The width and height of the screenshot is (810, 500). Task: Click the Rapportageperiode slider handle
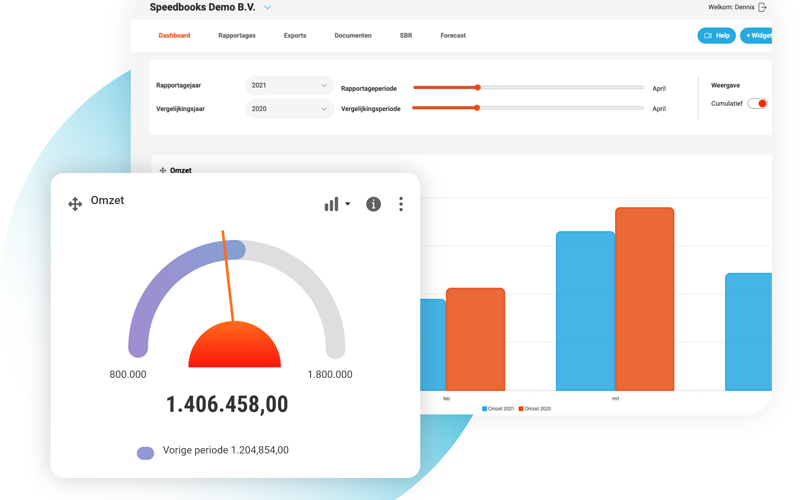478,87
